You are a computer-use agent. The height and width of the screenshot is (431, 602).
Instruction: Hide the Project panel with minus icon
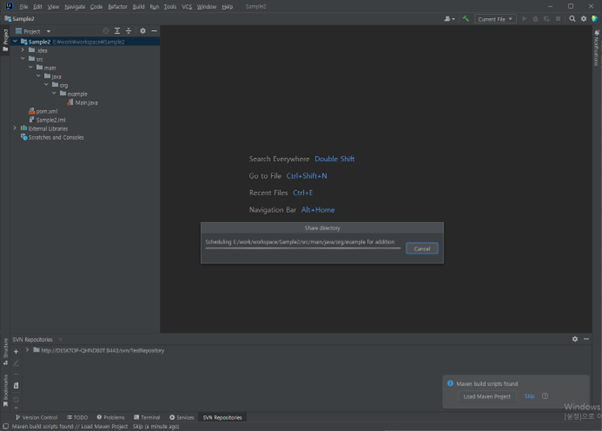pyautogui.click(x=154, y=31)
